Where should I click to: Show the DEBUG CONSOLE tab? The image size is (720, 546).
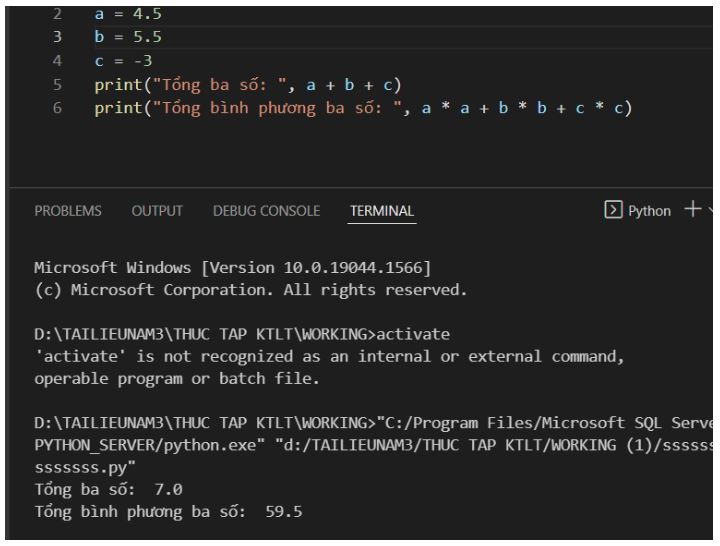(x=266, y=211)
